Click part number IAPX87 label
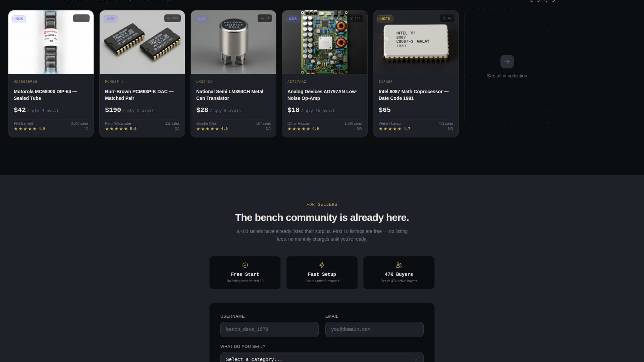The width and height of the screenshot is (644, 362). [386, 82]
